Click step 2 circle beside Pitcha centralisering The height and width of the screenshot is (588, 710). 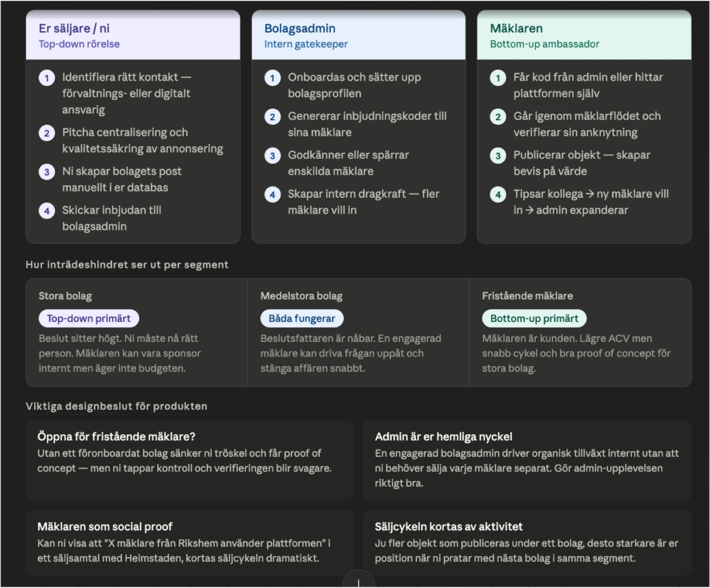(x=47, y=133)
